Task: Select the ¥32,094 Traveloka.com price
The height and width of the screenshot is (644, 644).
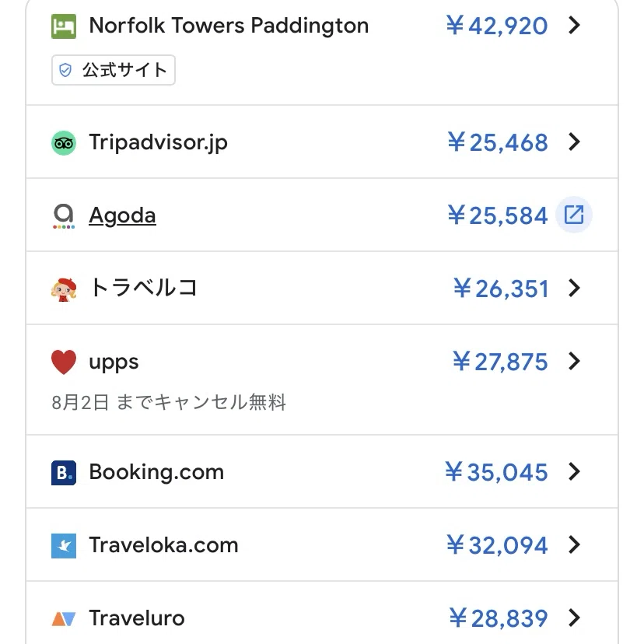Action: tap(497, 545)
